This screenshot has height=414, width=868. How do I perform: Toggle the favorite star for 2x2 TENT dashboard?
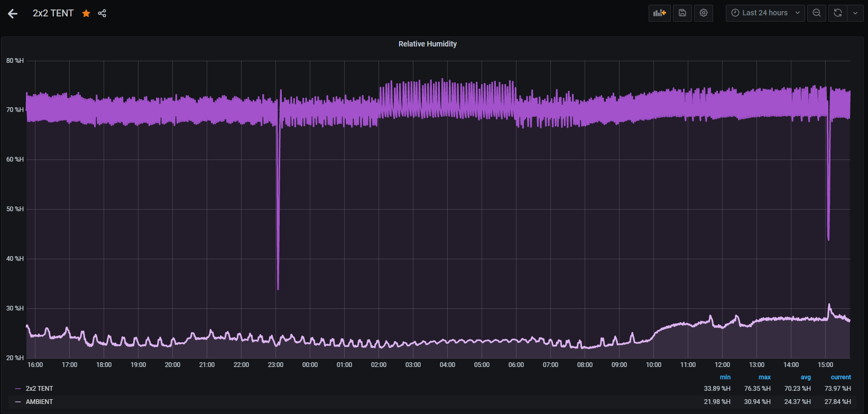click(86, 13)
